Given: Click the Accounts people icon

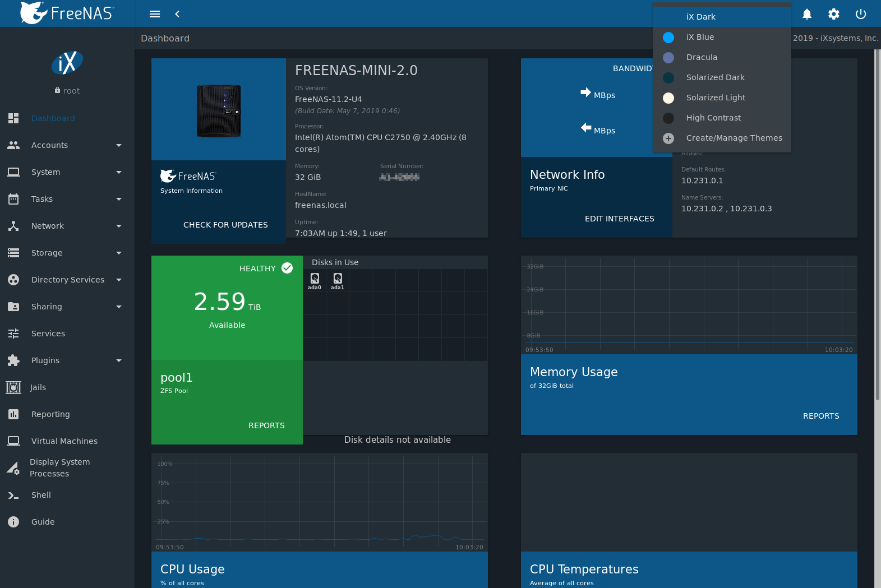Looking at the screenshot, I should 13,145.
